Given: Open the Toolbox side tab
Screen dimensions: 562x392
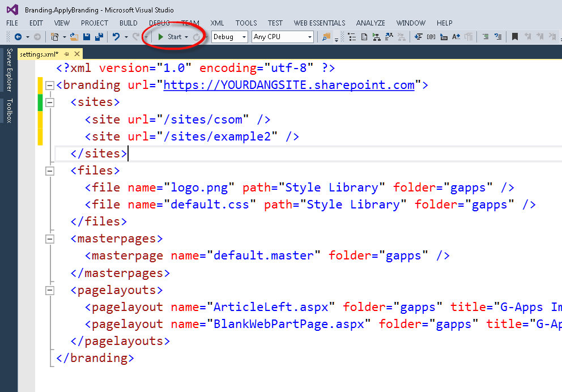Looking at the screenshot, I should 9,110.
